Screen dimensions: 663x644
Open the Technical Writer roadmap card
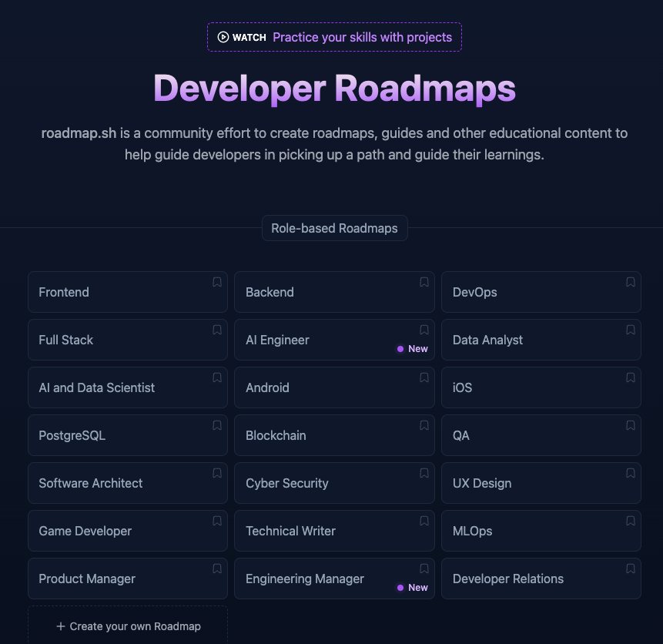pos(334,531)
